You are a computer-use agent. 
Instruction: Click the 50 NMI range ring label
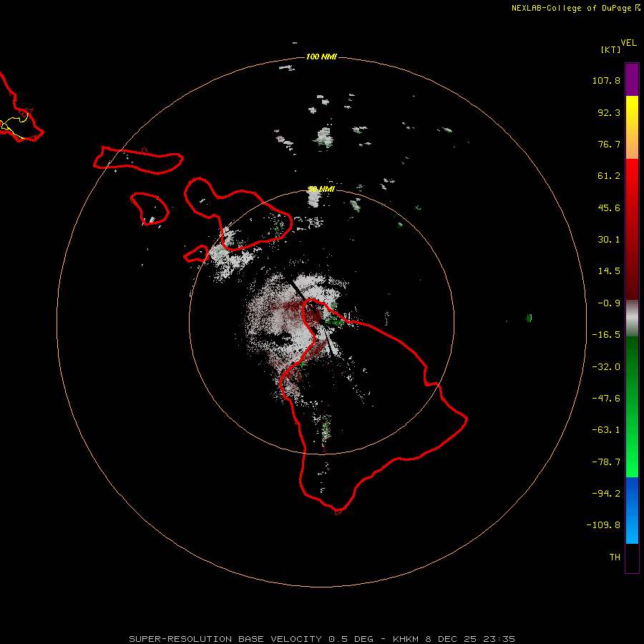click(x=321, y=190)
